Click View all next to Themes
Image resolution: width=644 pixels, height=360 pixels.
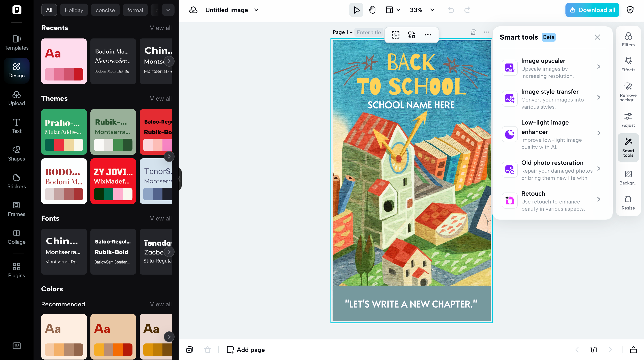[x=160, y=98]
